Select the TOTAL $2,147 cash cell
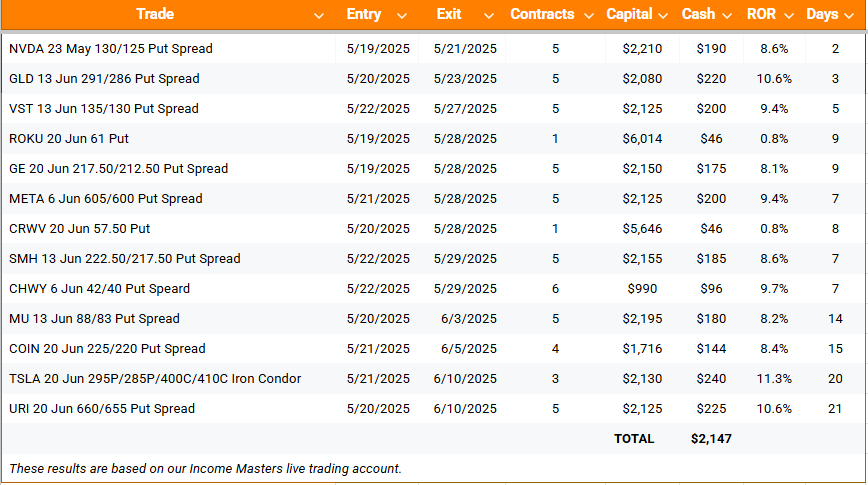This screenshot has height=485, width=868. [711, 438]
